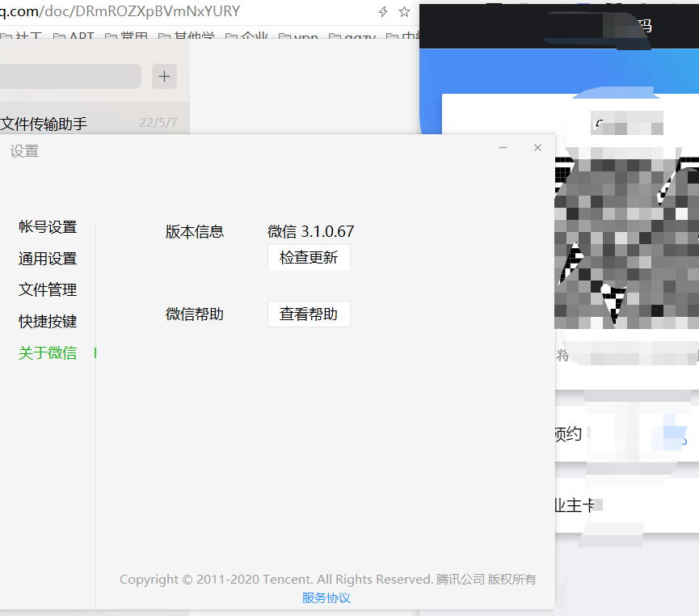699x616 pixels.
Task: Click the lightning icon in address bar
Action: pyautogui.click(x=383, y=11)
